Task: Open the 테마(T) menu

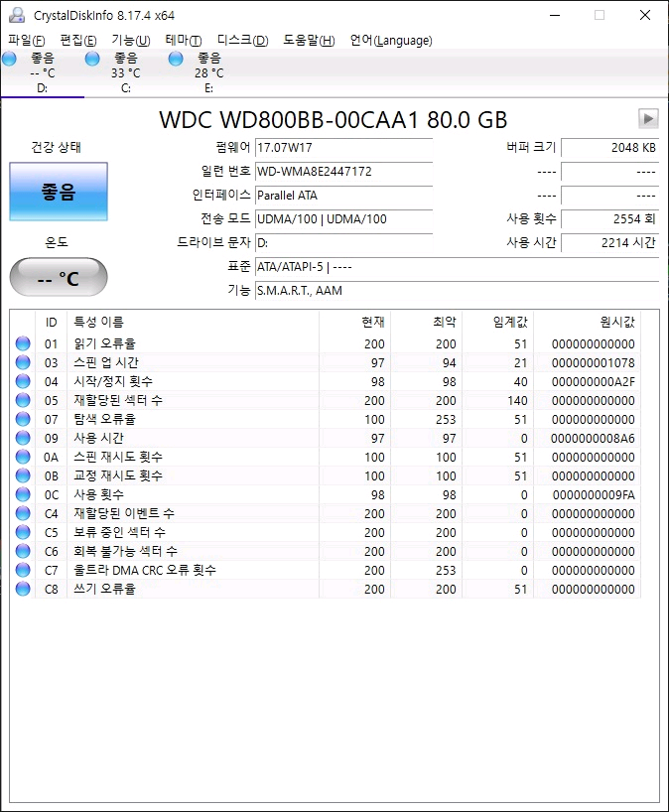Action: click(x=184, y=41)
